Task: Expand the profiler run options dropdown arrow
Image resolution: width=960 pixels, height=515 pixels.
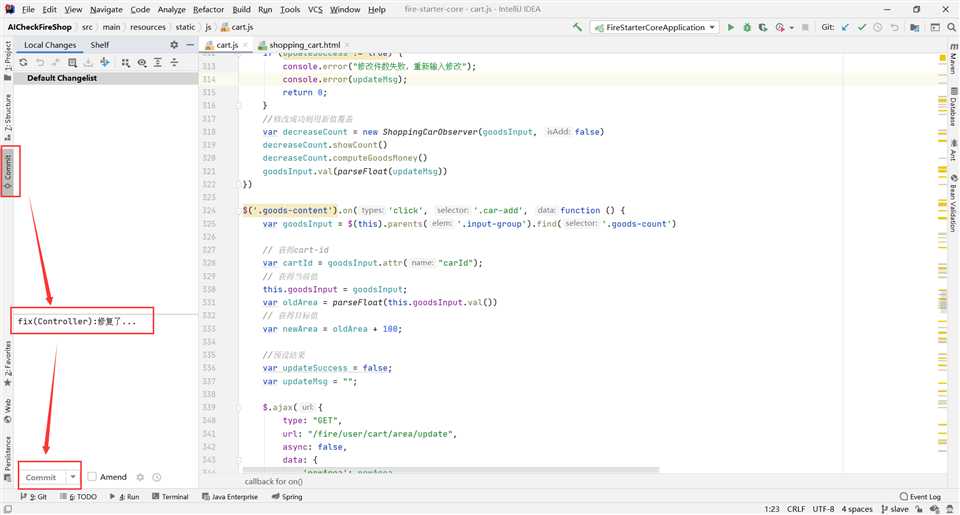Action: (792, 28)
